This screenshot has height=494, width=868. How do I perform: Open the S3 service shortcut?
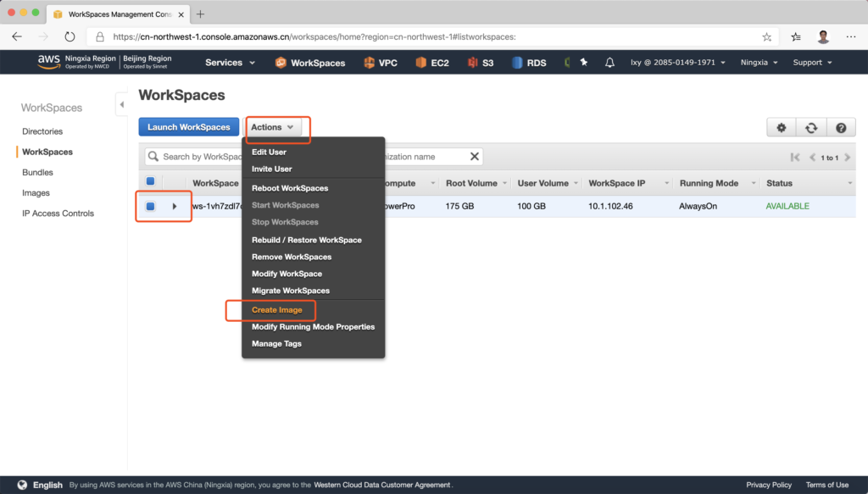481,63
